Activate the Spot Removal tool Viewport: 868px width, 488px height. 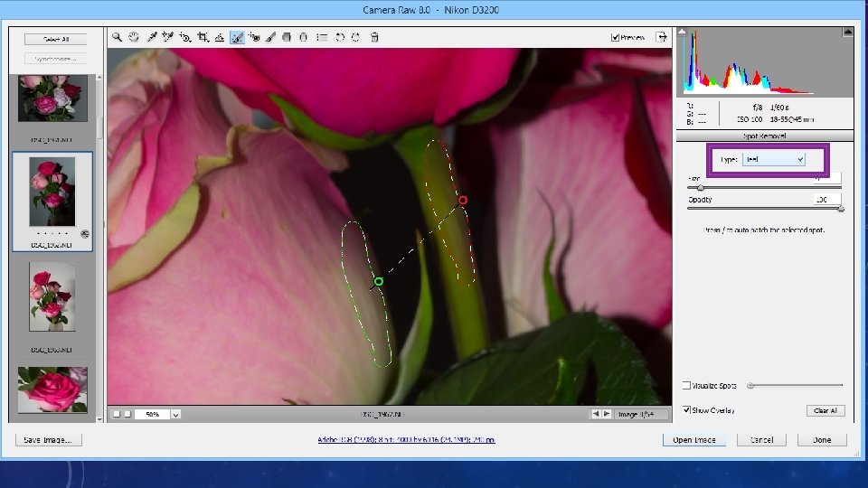tap(237, 37)
